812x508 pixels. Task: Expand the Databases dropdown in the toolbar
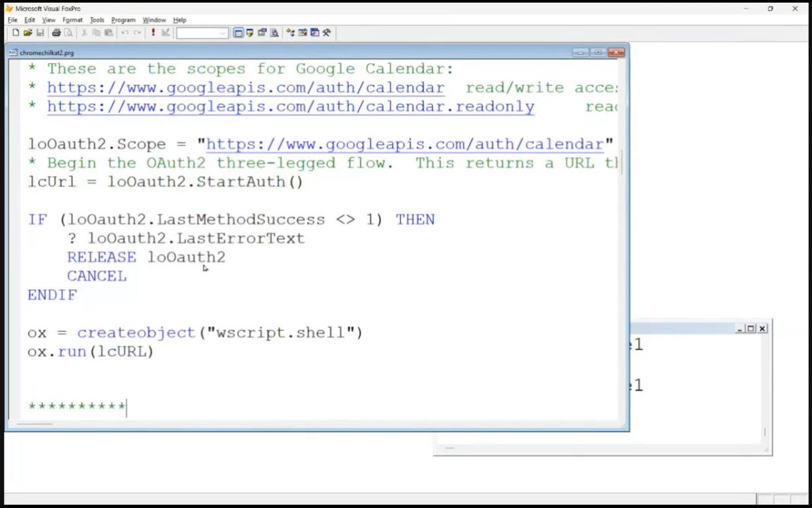click(223, 33)
